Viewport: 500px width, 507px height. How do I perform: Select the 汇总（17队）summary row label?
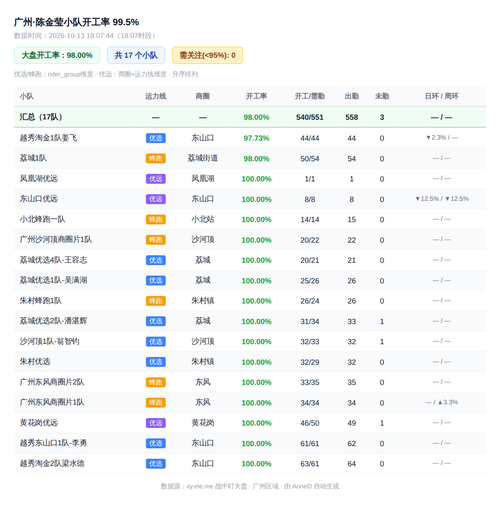coord(41,117)
